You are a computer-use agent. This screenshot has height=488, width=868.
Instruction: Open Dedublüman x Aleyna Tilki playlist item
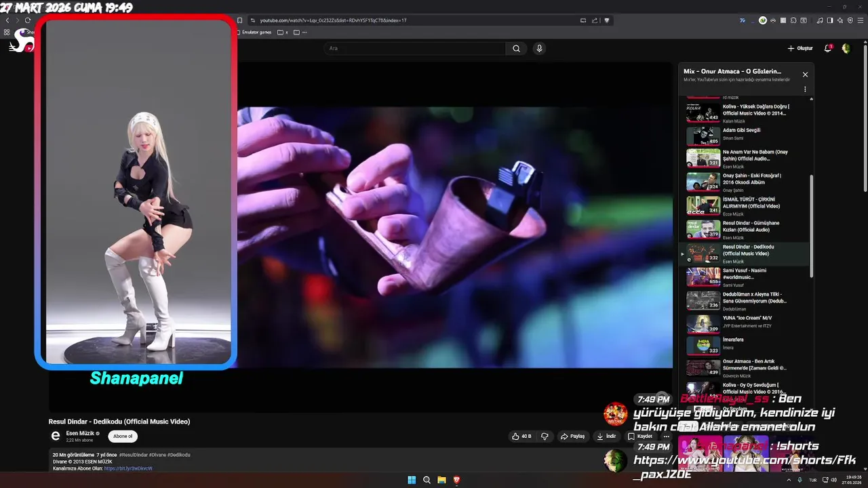click(x=746, y=302)
